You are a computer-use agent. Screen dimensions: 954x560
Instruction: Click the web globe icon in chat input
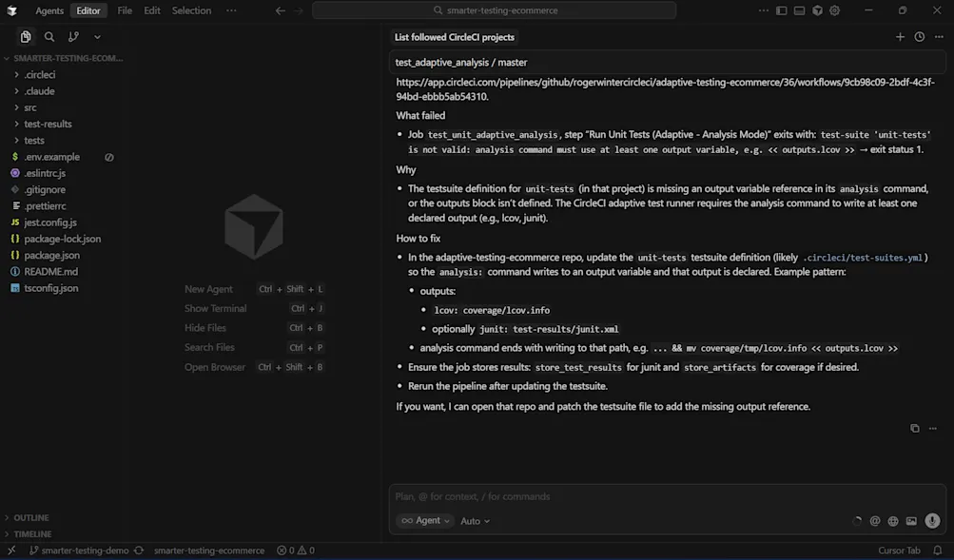click(893, 520)
